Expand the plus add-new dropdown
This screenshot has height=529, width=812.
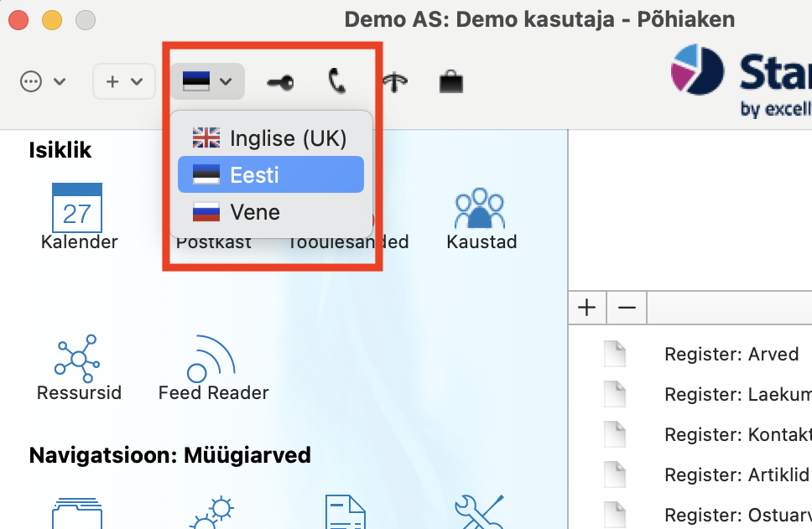click(124, 81)
